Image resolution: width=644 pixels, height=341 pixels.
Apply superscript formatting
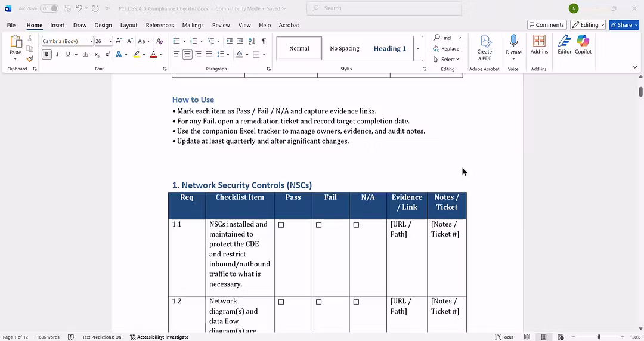click(107, 55)
